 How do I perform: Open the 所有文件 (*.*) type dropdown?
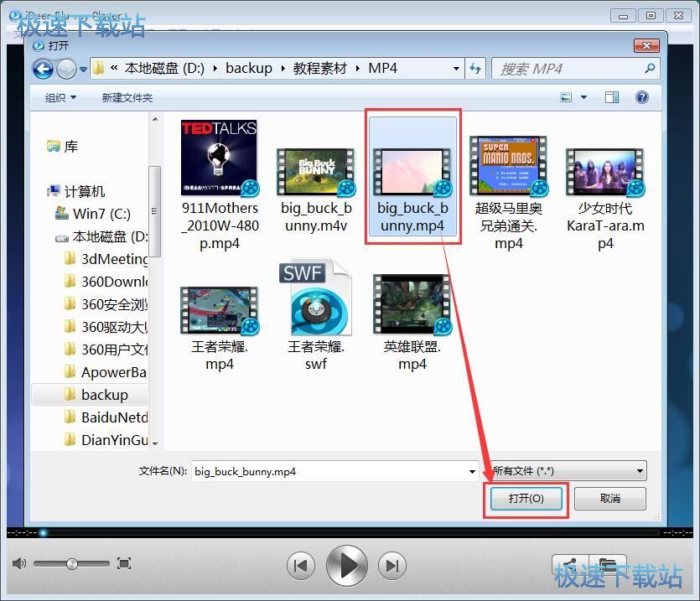[x=568, y=470]
